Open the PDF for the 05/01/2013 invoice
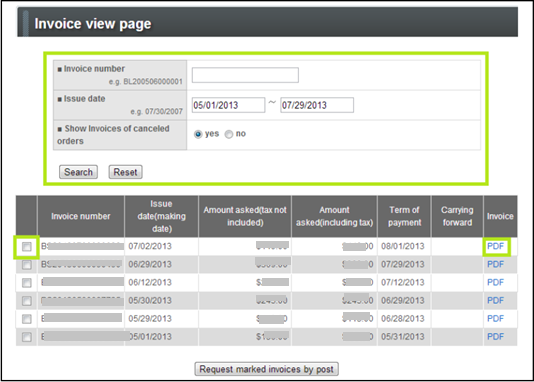Image resolution: width=534 pixels, height=382 pixels. pos(495,336)
